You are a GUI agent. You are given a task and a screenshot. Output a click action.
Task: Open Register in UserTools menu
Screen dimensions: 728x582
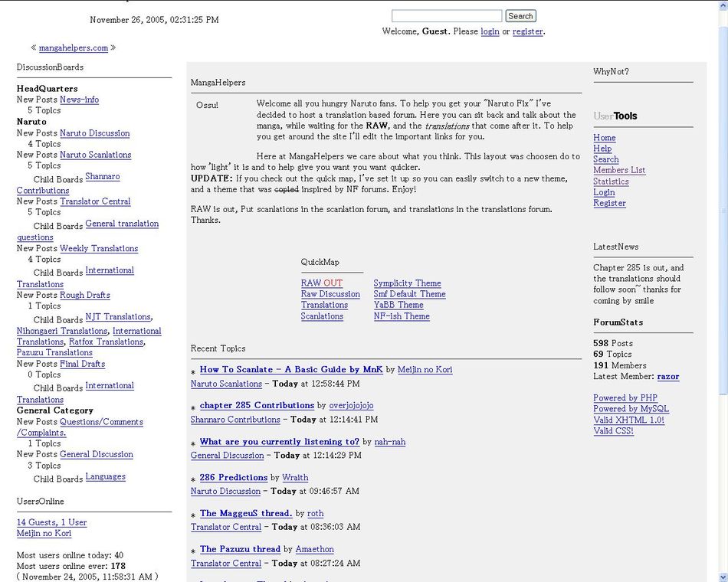pyautogui.click(x=610, y=203)
